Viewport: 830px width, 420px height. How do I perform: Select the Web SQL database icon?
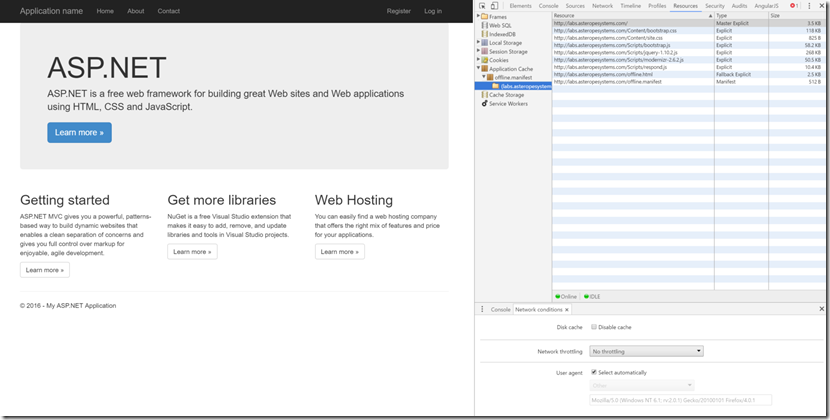[x=484, y=25]
